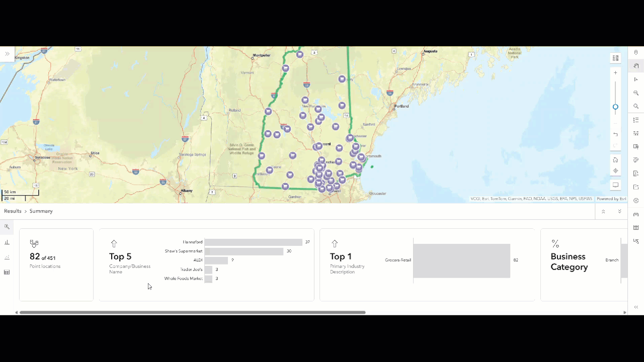Collapse the summary panel with the chevron

[603, 211]
